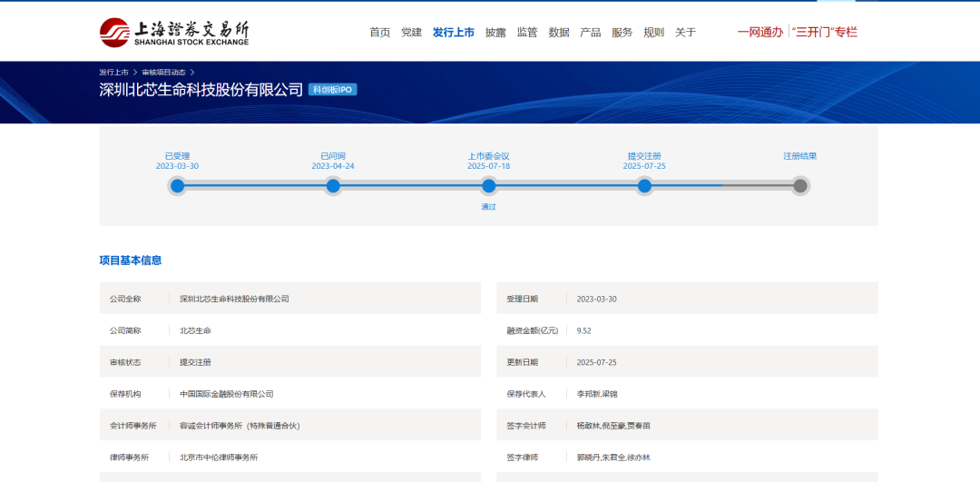Screen dimensions: 980x482
Task: Click the 提交注册 stage label
Action: coord(644,156)
